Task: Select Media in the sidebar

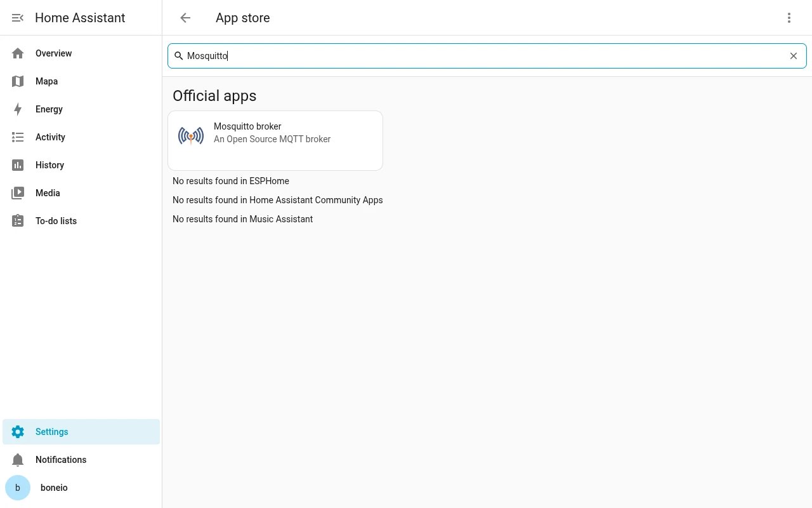Action: pyautogui.click(x=81, y=193)
